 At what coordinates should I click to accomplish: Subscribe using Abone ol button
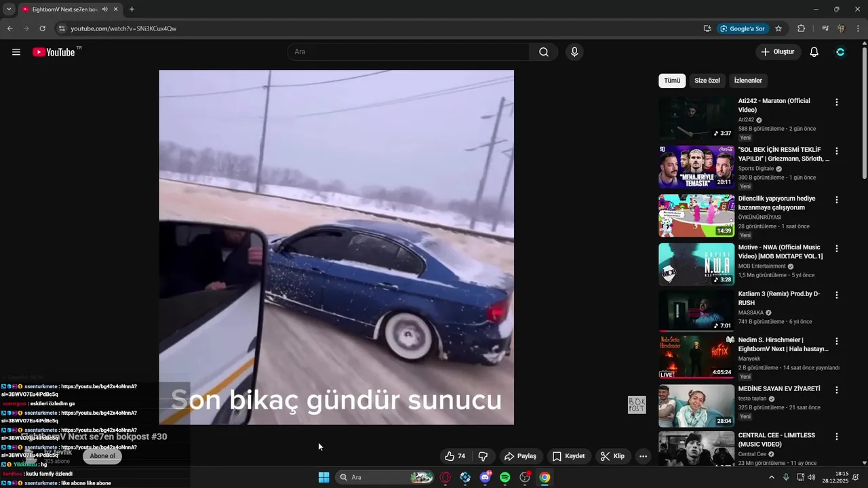[102, 456]
